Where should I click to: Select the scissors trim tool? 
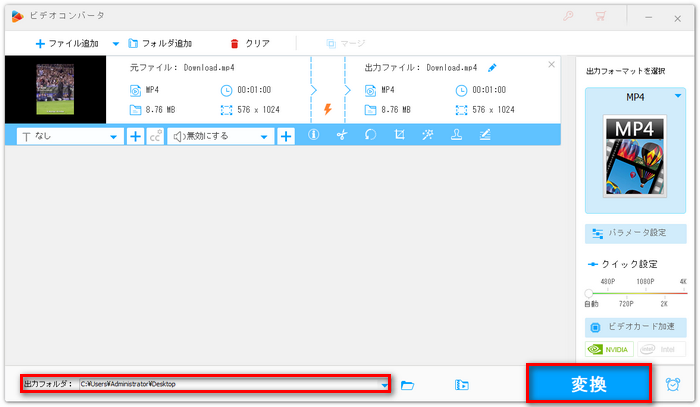341,136
